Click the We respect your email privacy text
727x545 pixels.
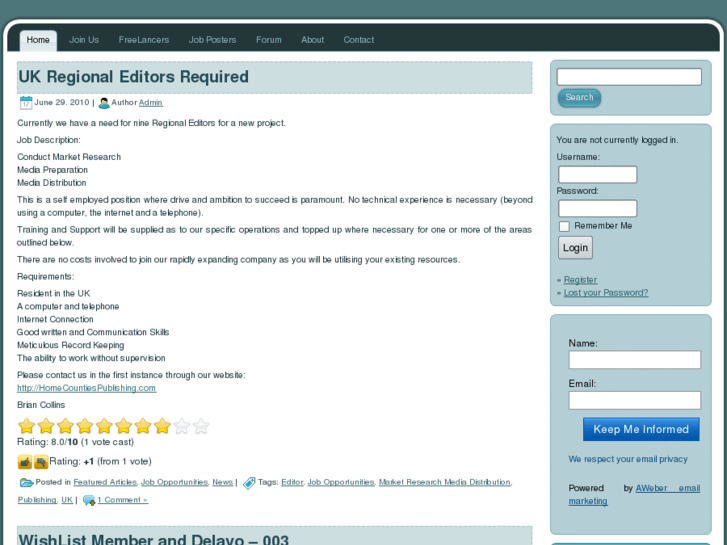[x=628, y=459]
